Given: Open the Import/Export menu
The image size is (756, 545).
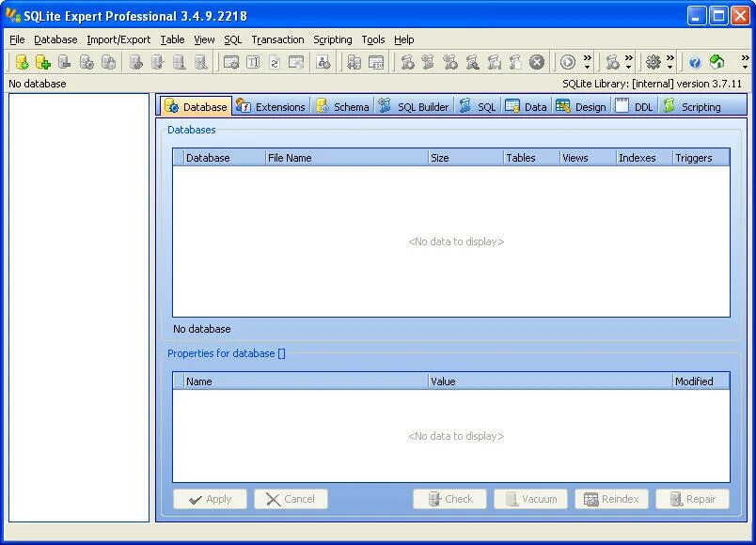Looking at the screenshot, I should (x=118, y=39).
